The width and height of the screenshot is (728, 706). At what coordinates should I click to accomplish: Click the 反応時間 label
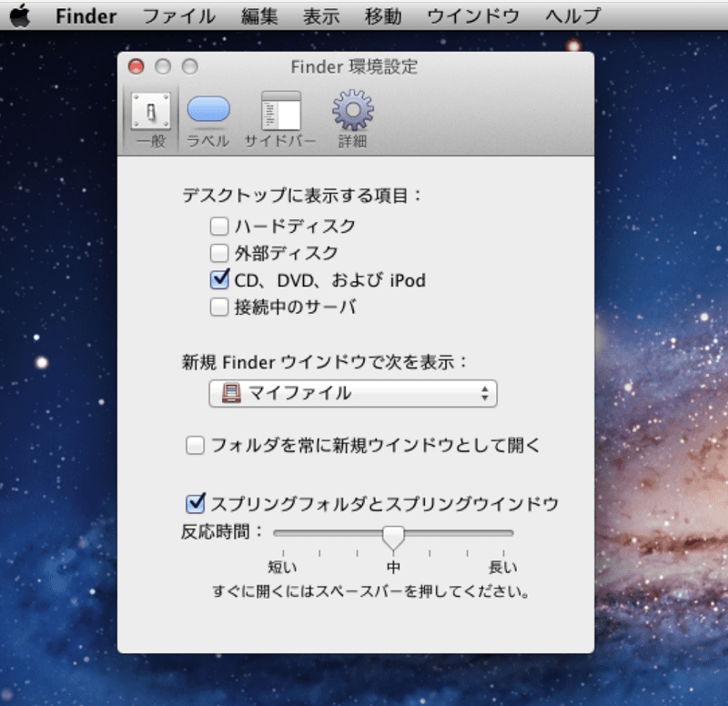pyautogui.click(x=221, y=532)
